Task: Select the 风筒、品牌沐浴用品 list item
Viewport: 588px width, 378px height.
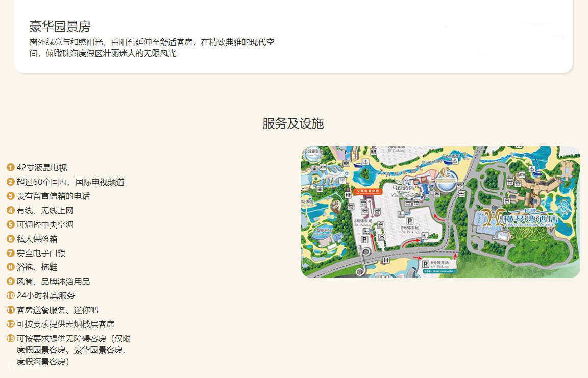Action: 53,282
